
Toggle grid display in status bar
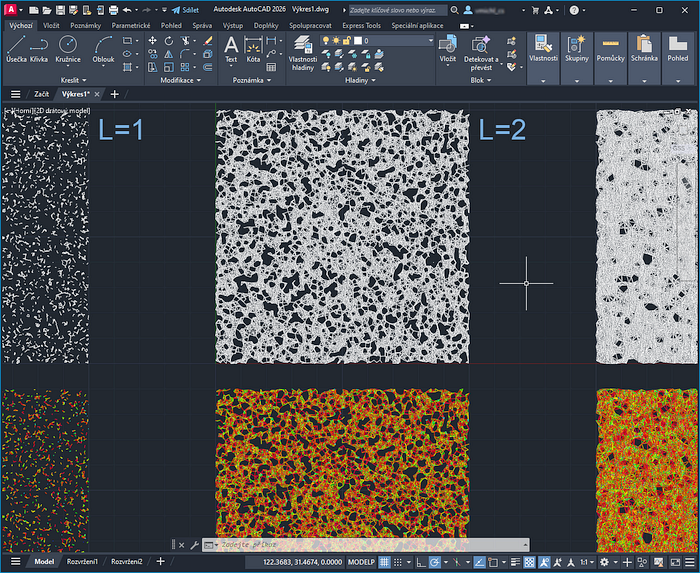click(384, 563)
